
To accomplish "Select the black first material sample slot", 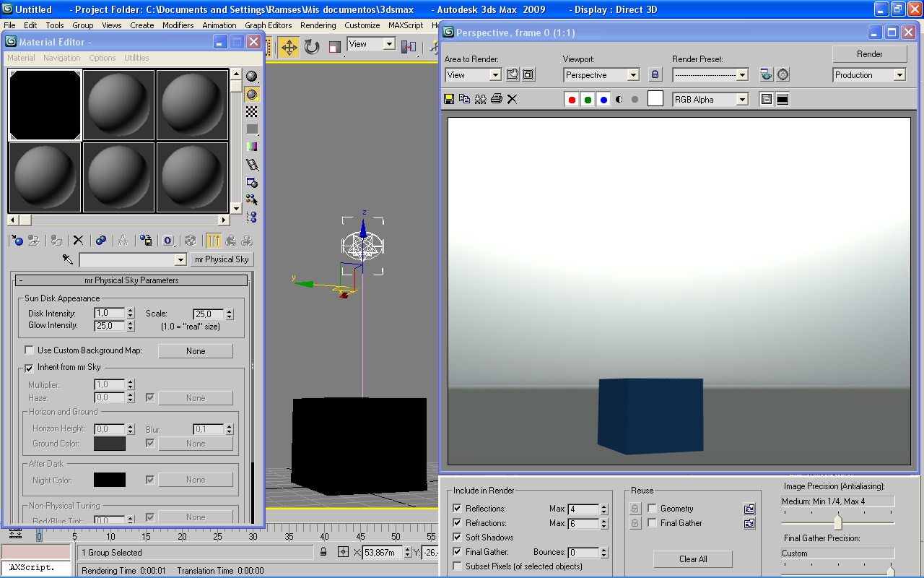I will point(45,105).
